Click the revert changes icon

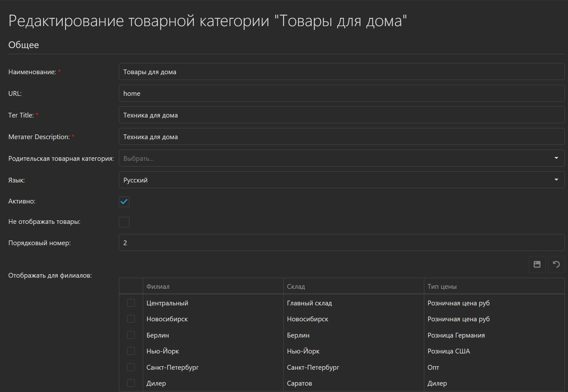pos(556,264)
